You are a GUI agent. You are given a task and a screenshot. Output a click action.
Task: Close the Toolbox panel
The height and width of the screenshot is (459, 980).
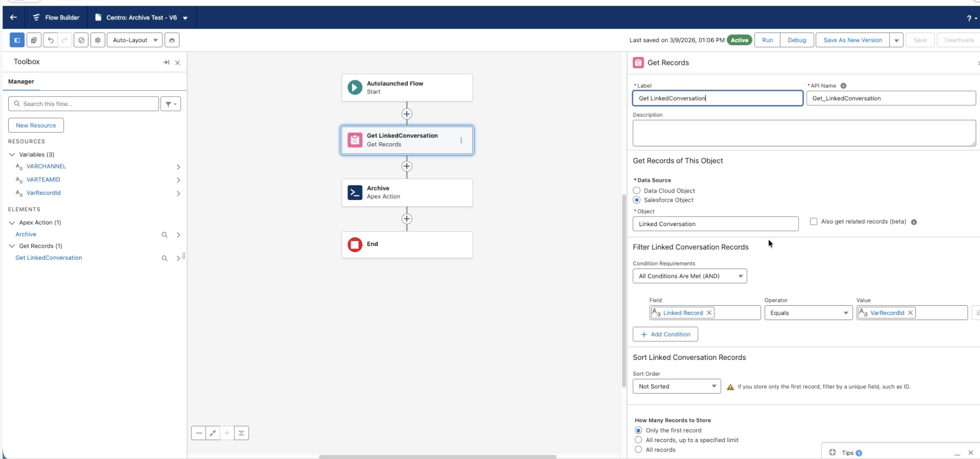178,62
